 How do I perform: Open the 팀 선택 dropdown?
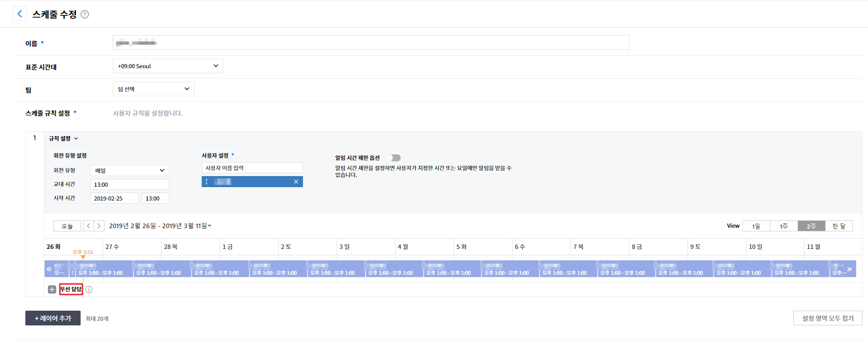153,89
